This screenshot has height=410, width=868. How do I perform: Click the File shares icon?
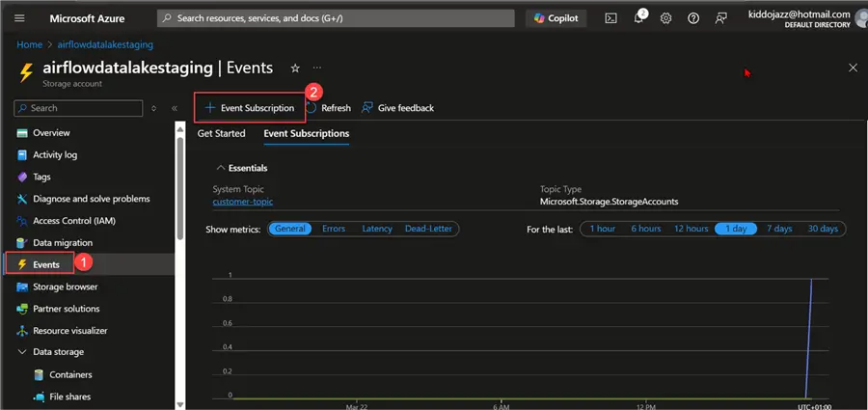39,396
